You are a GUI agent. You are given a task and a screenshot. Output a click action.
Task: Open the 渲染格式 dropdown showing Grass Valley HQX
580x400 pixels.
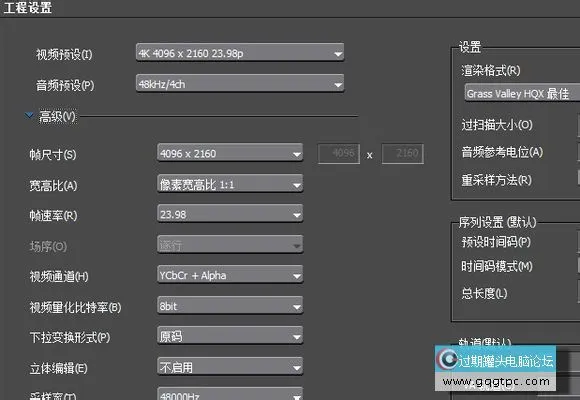[522, 93]
